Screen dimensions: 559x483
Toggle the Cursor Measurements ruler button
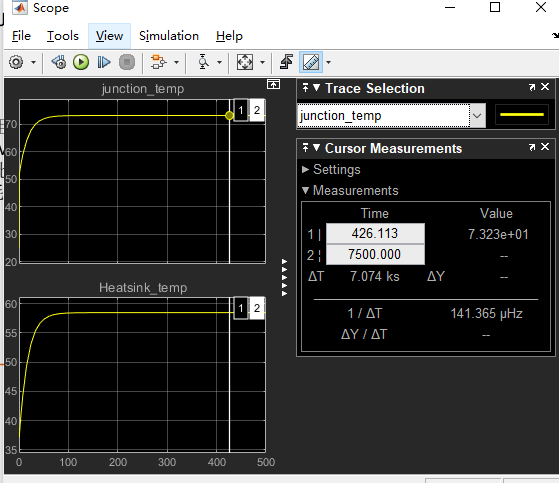pyautogui.click(x=311, y=62)
